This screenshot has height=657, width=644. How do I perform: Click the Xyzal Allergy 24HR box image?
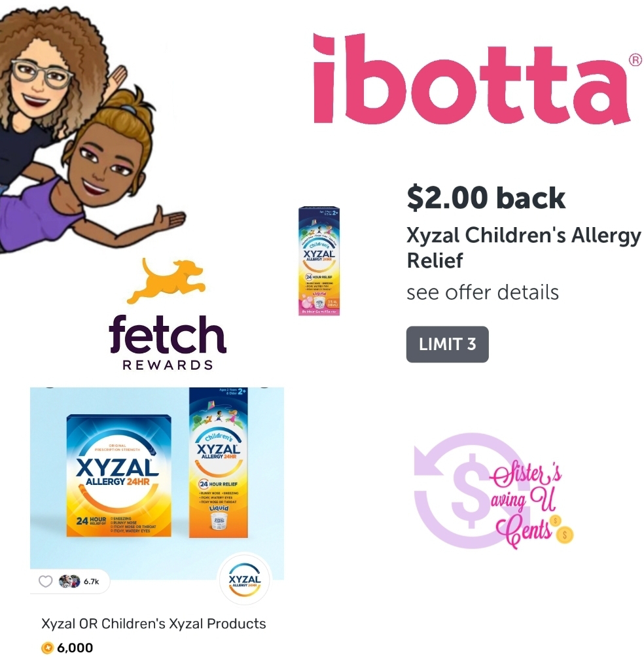[119, 476]
